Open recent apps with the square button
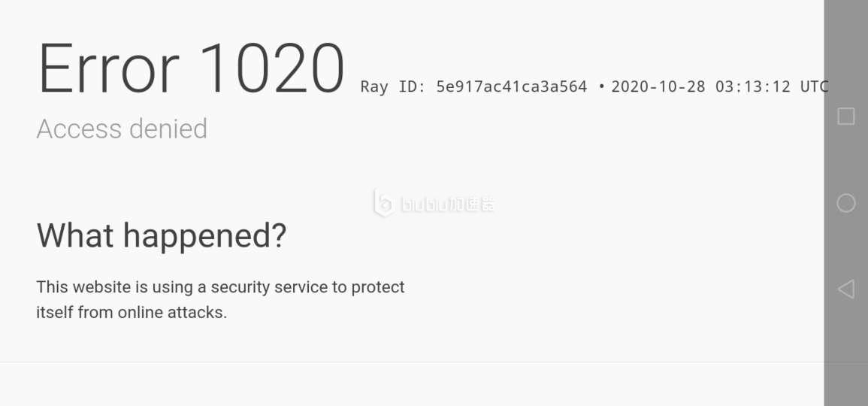This screenshot has height=406, width=868. (x=846, y=116)
